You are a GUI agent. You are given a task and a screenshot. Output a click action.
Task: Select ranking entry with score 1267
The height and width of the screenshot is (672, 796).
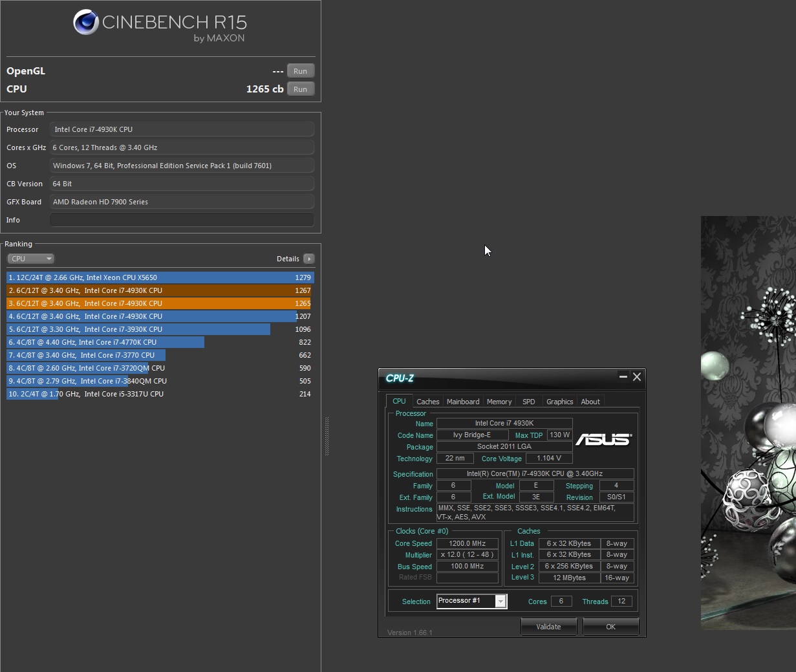[160, 290]
